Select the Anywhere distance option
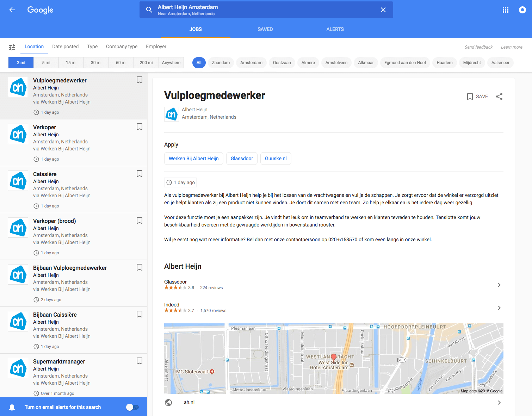The image size is (532, 416). coord(171,63)
